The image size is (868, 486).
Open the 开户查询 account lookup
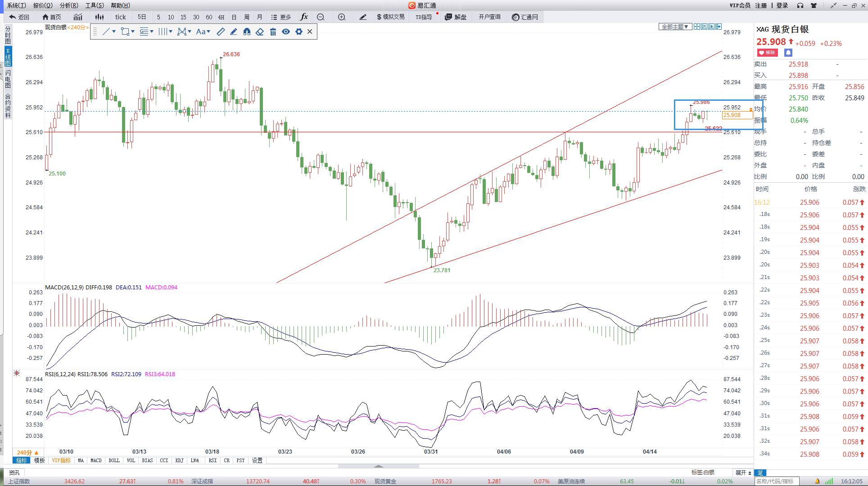click(x=489, y=17)
